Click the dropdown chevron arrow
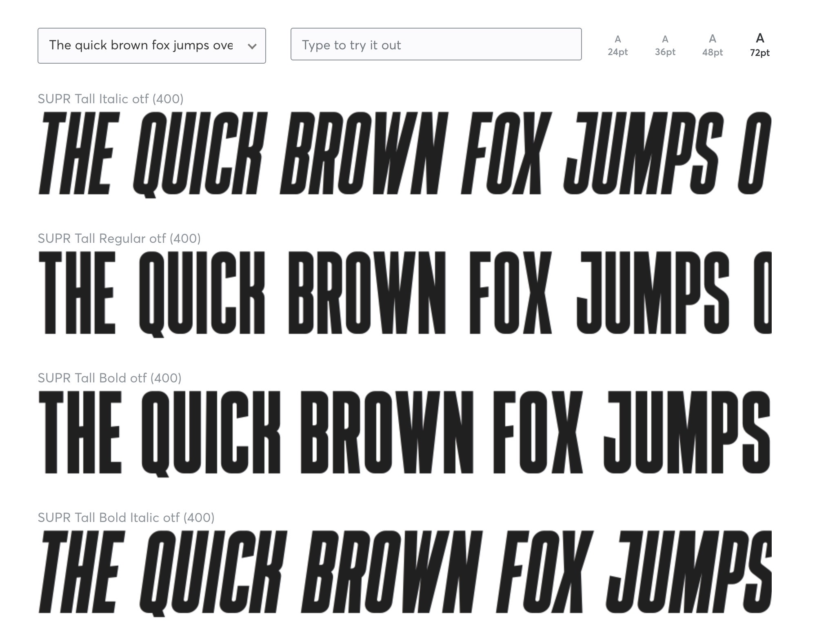 tap(252, 46)
